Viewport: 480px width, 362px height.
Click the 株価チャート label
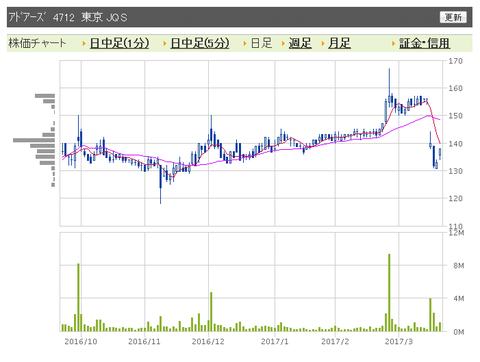click(x=37, y=43)
